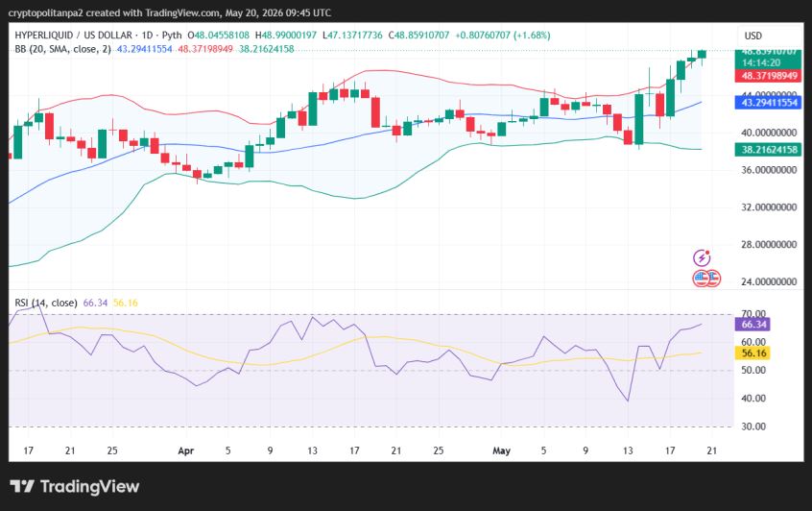Click the purple lightning bolt event icon
The width and height of the screenshot is (812, 511).
(x=702, y=257)
